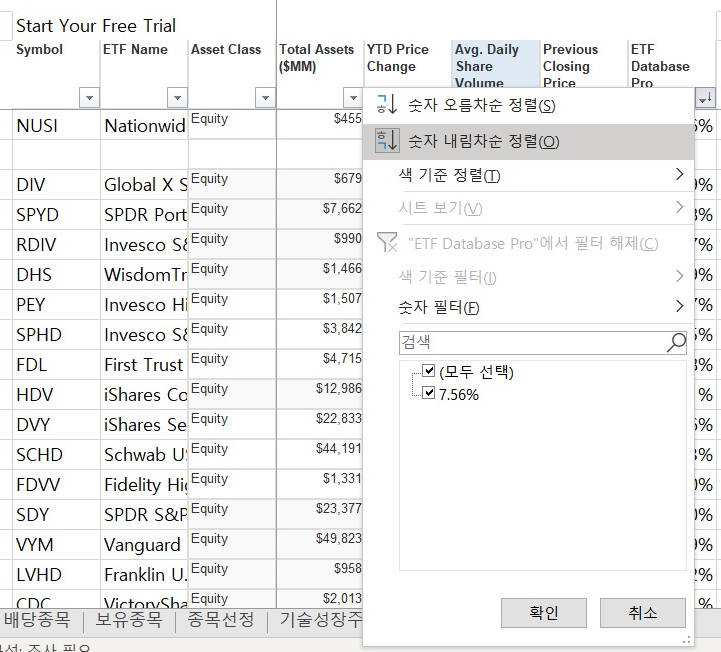Screen dimensions: 721x652
Task: Select the YTD Price Change header cell
Action: [x=407, y=64]
